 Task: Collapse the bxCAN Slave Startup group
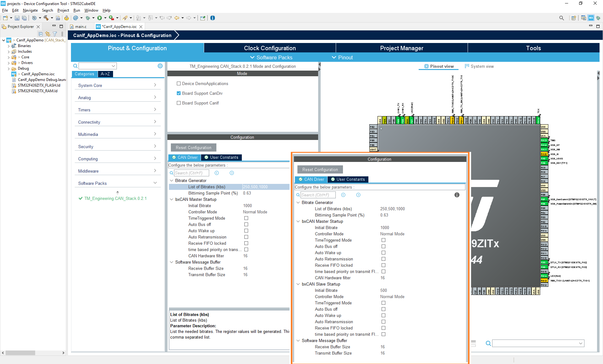click(298, 284)
